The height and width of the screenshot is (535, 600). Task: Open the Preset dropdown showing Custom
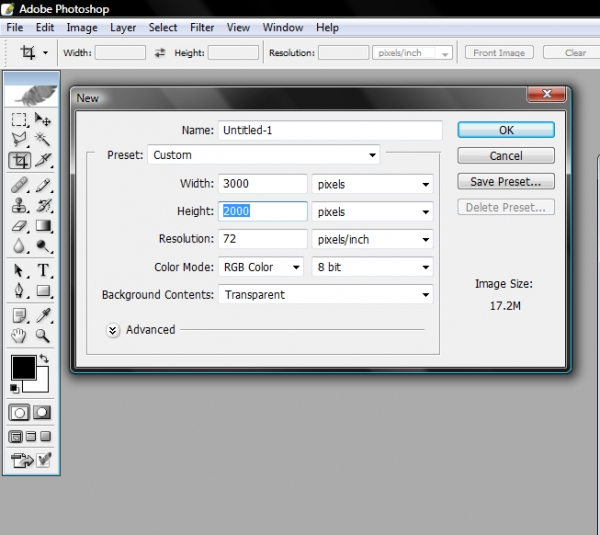pos(264,155)
